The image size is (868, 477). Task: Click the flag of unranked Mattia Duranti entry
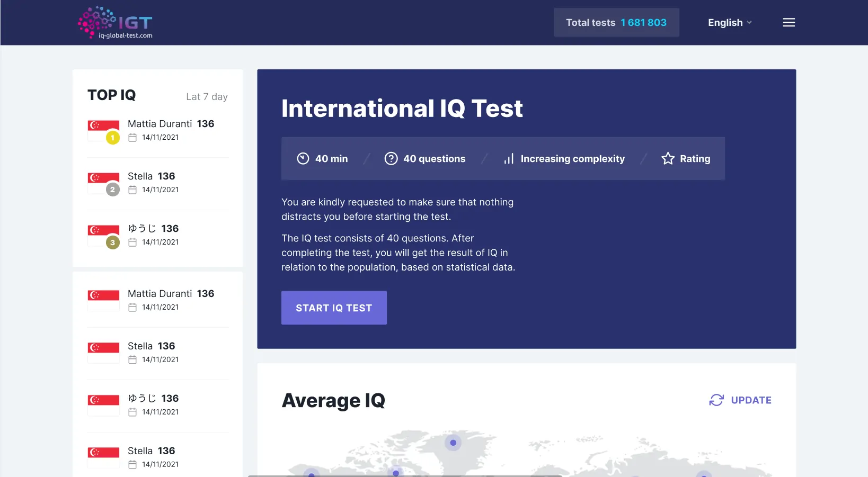tap(103, 300)
